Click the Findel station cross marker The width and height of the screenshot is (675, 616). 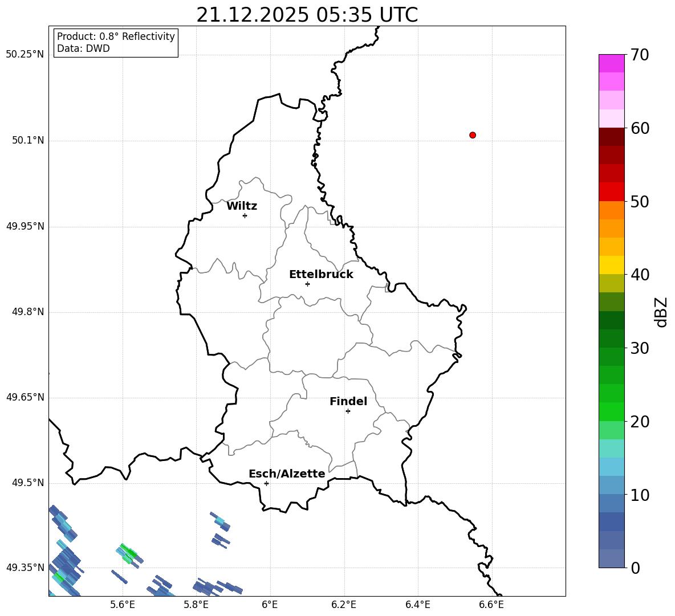348,411
